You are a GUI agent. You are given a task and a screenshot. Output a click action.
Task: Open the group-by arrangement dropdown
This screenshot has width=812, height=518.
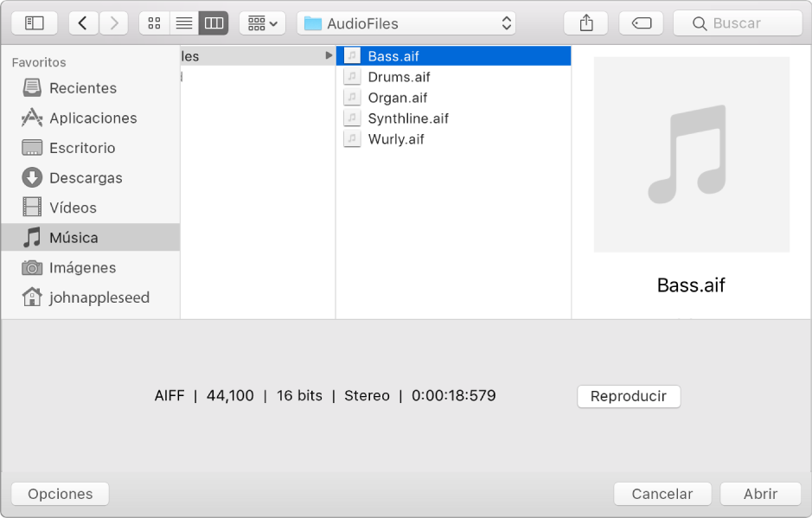(262, 23)
